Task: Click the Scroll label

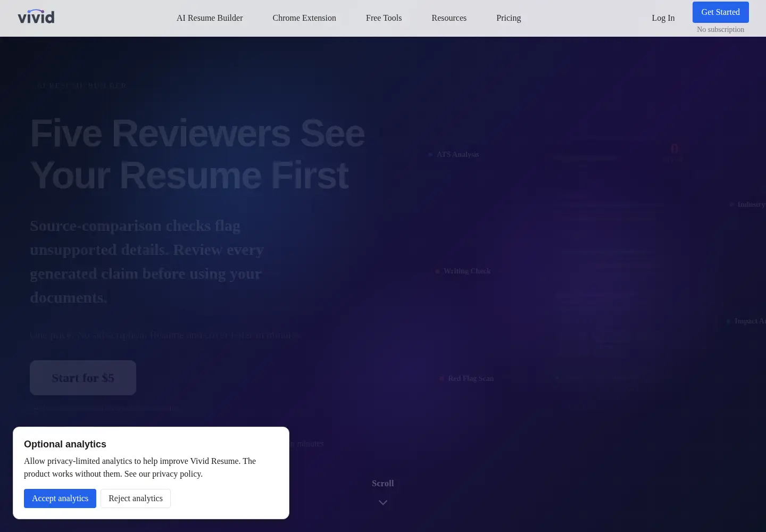Action: coord(383,484)
